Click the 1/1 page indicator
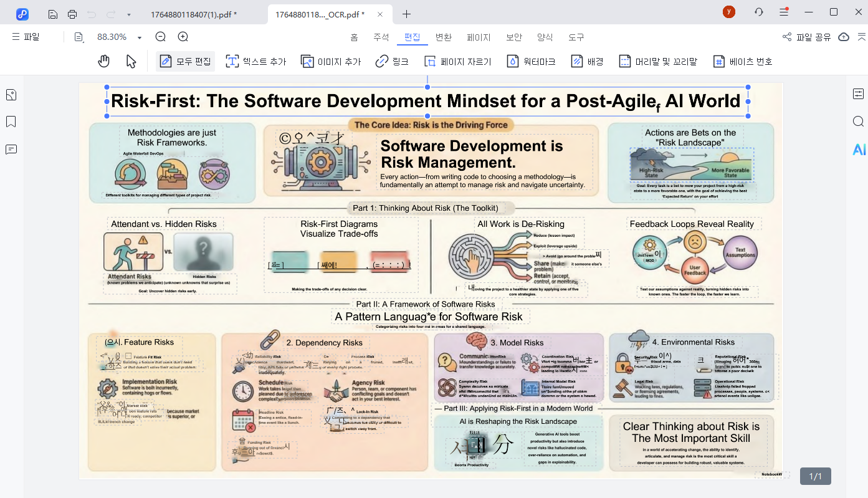The height and width of the screenshot is (498, 868). tap(815, 477)
